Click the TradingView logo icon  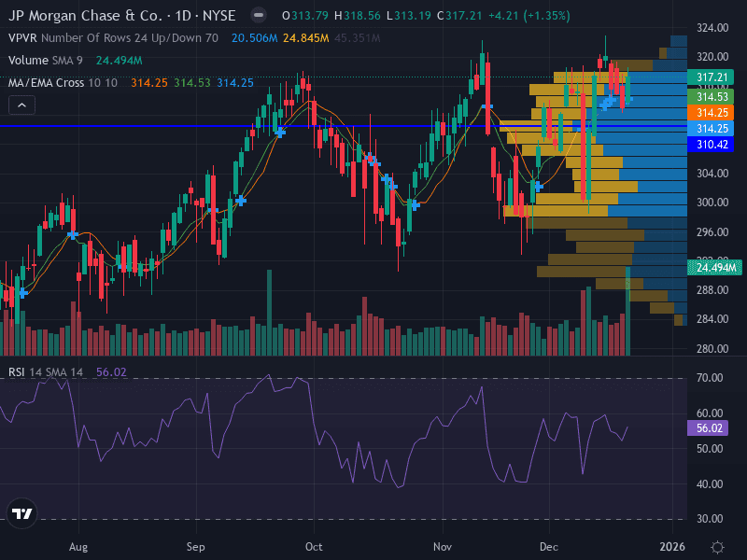(x=21, y=513)
